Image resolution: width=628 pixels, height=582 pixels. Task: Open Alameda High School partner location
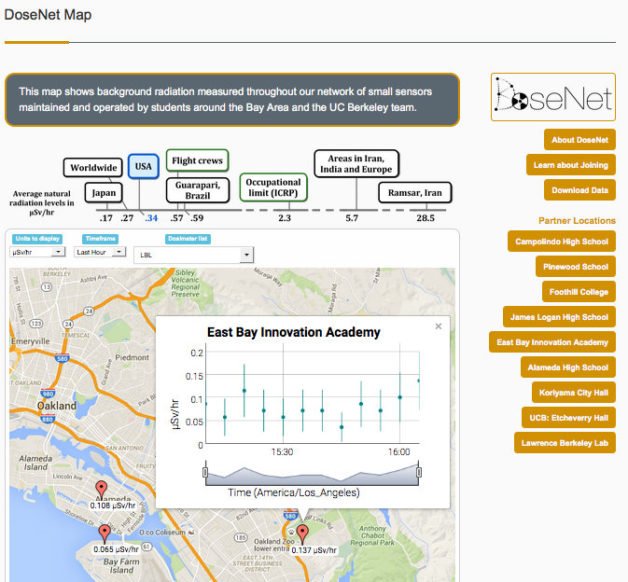click(568, 367)
